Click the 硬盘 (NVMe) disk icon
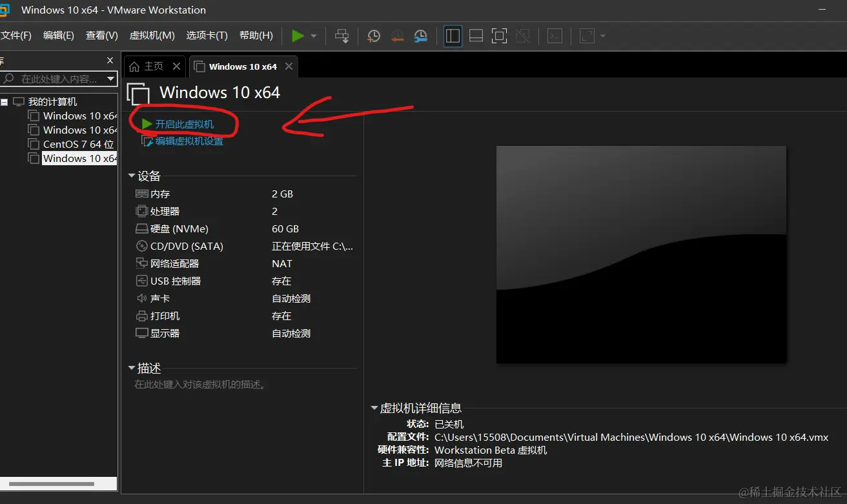 click(141, 228)
